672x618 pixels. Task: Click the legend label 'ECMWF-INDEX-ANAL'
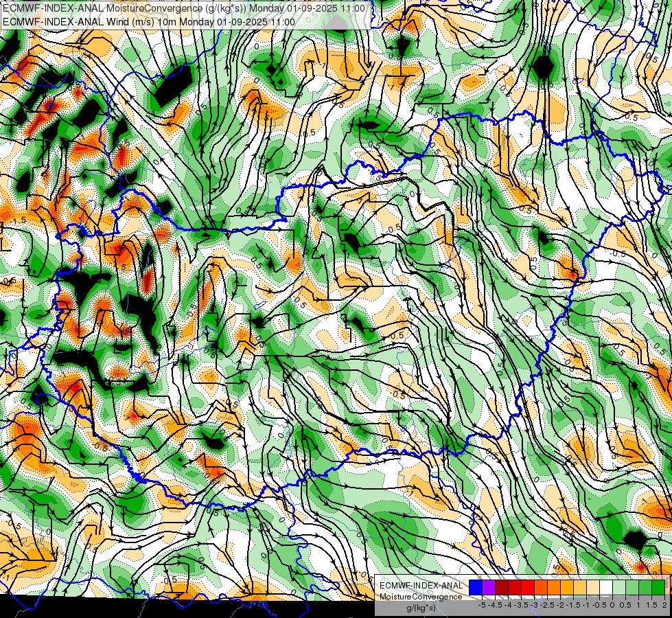click(421, 586)
